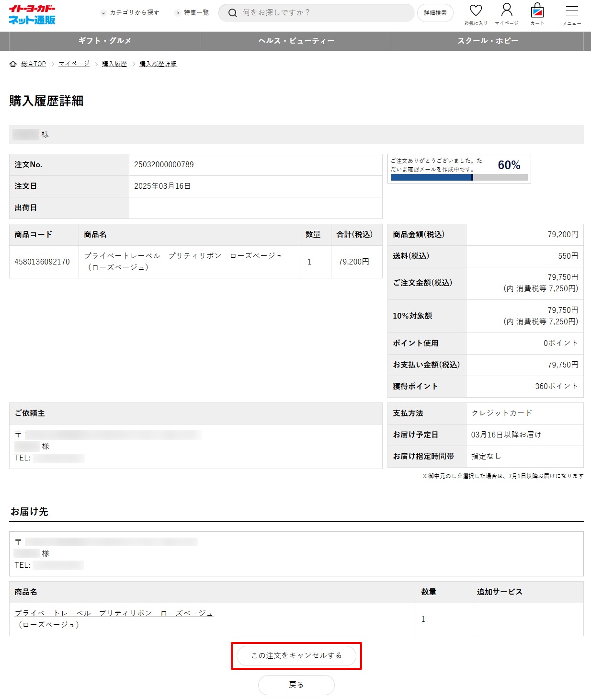Click the Ito-Yokado Net Tsuhan logo
This screenshot has width=591, height=700.
pyautogui.click(x=32, y=15)
